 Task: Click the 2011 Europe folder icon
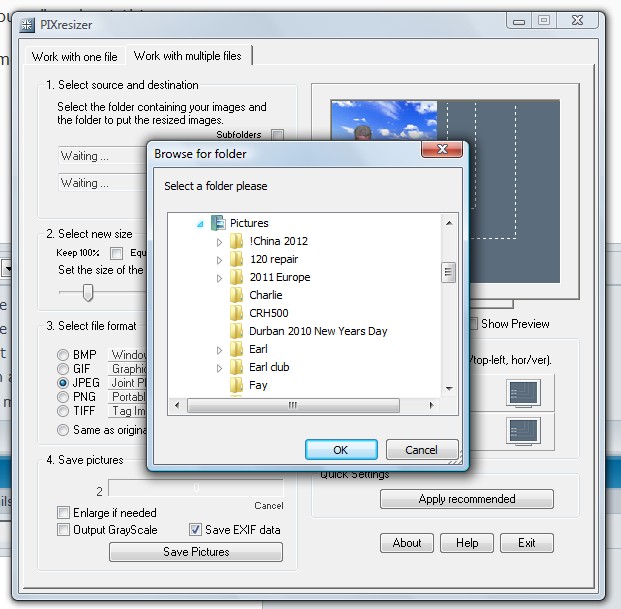[x=236, y=277]
